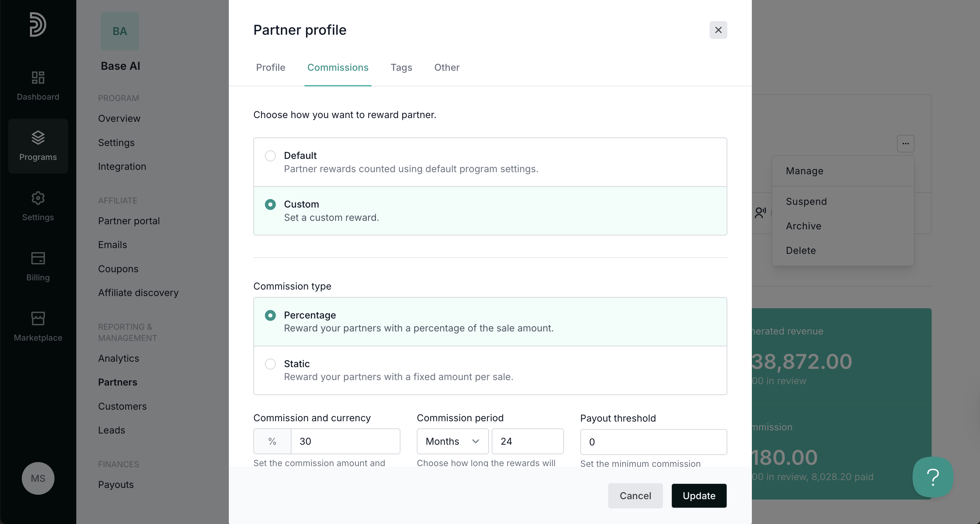The height and width of the screenshot is (524, 980).
Task: Click the Update button
Action: click(x=698, y=495)
